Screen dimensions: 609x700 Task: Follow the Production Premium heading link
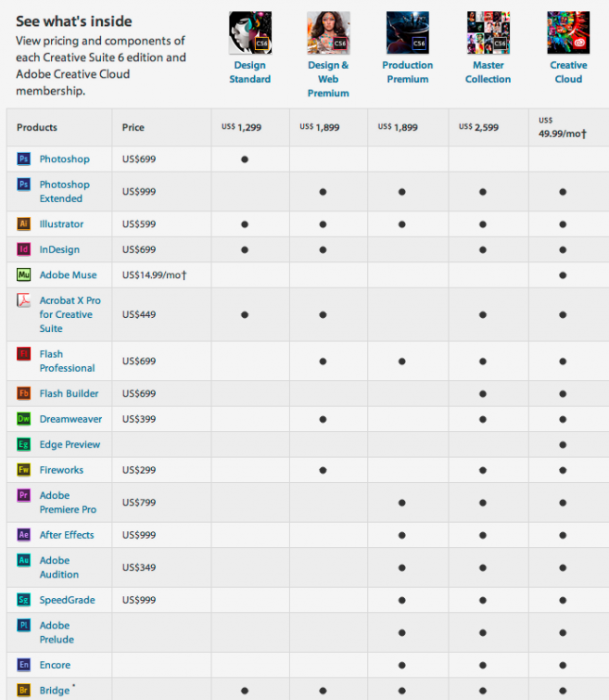coord(408,72)
